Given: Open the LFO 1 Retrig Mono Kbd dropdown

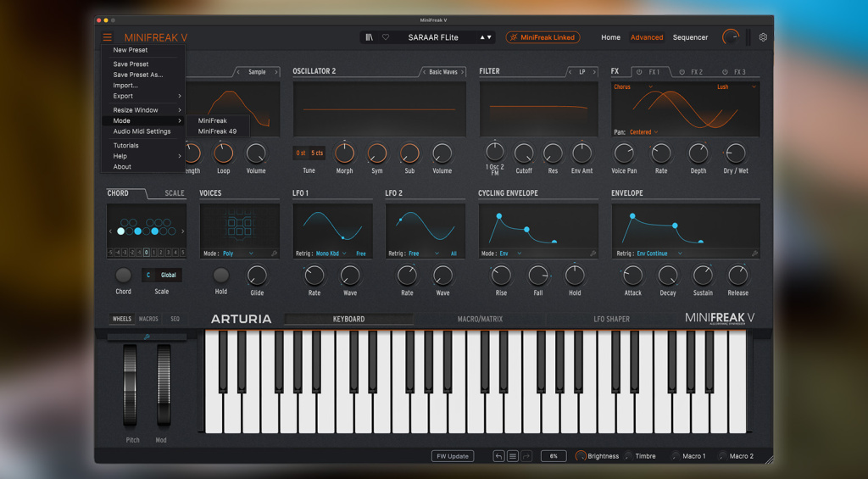Looking at the screenshot, I should pos(331,253).
